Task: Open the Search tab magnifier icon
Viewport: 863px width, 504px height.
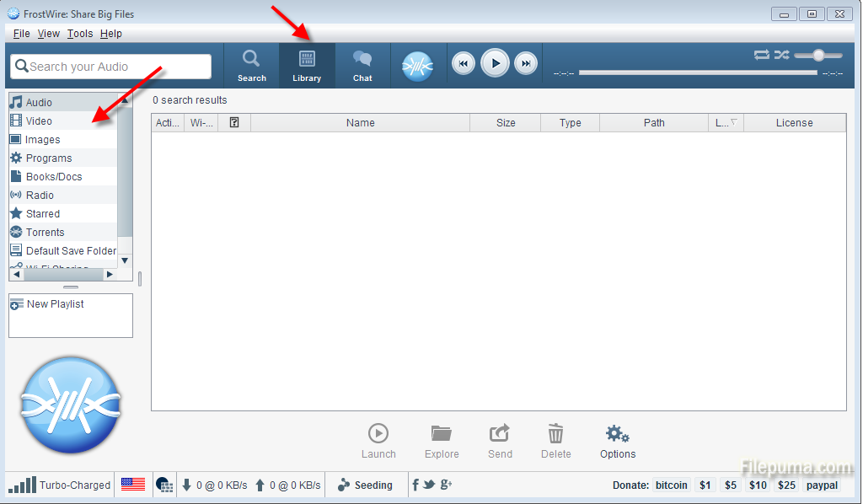Action: point(251,59)
